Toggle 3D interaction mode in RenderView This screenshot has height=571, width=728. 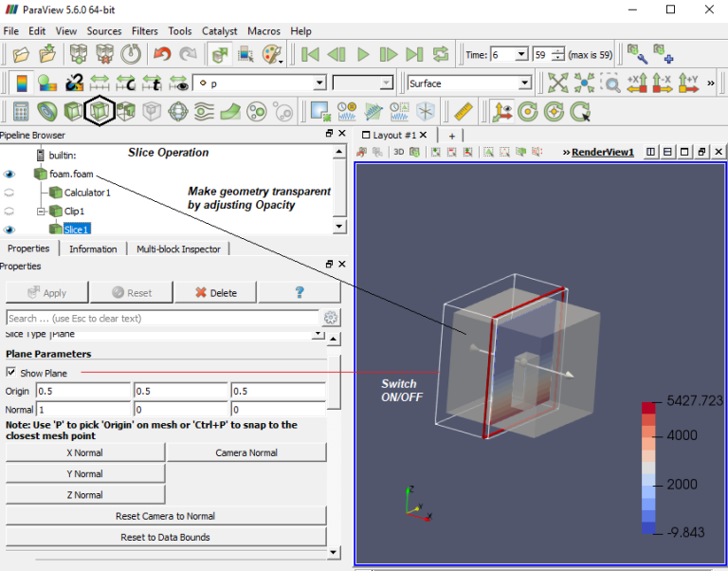pos(398,152)
